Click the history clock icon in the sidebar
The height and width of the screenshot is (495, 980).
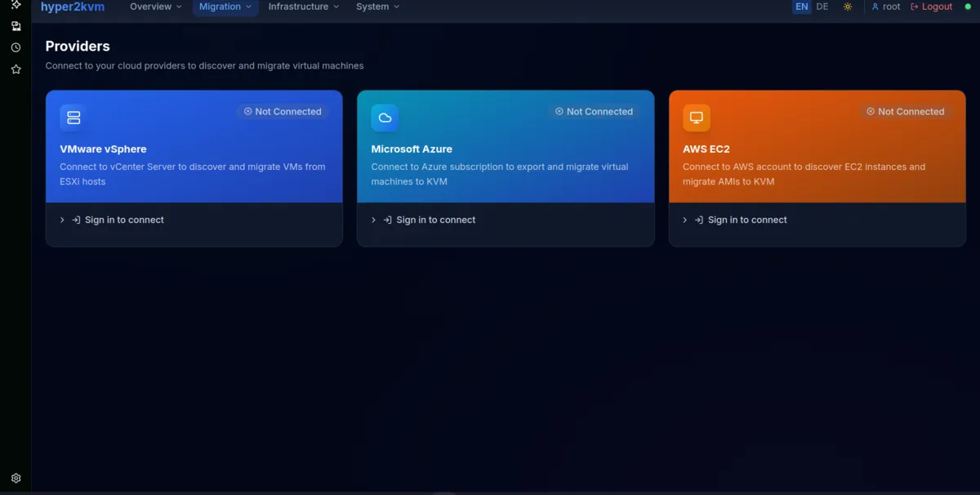coord(15,47)
